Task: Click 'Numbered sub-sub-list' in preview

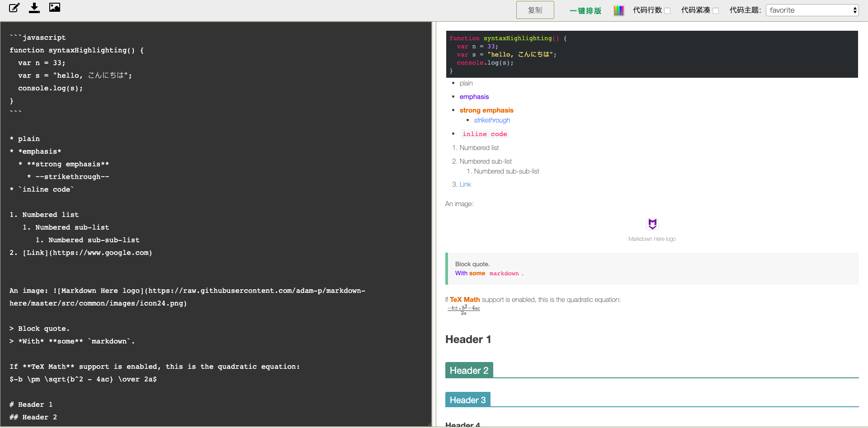Action: [x=506, y=171]
